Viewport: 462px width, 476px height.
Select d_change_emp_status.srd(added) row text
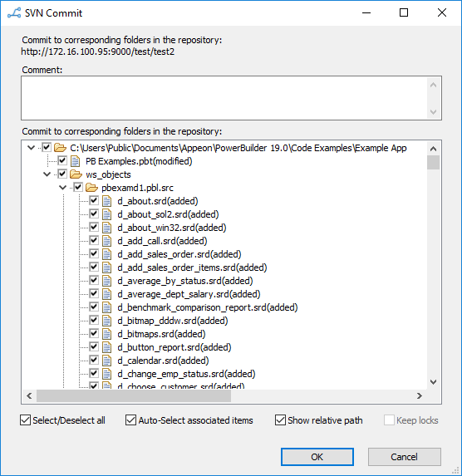pos(186,374)
